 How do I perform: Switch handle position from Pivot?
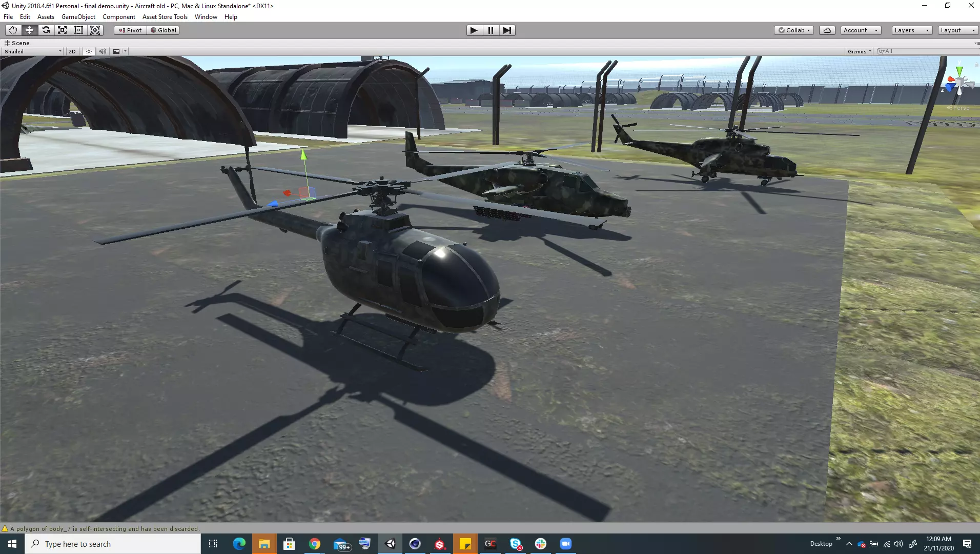pos(131,30)
